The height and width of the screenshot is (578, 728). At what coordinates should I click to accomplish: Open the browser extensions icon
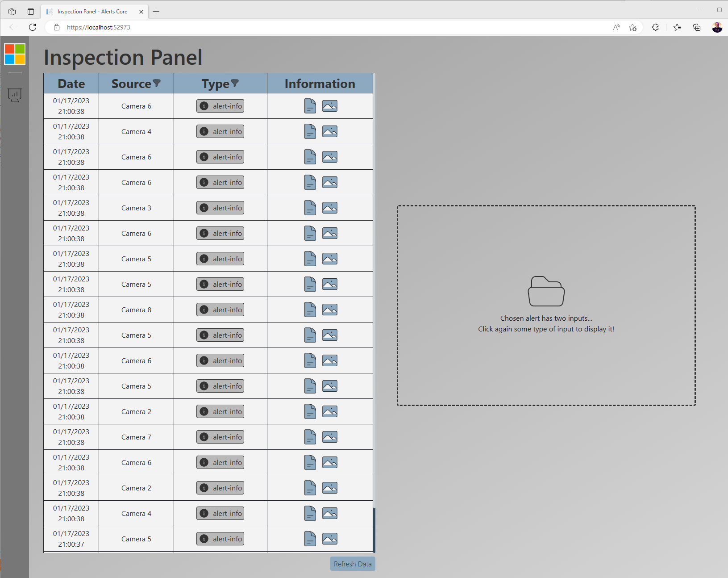[x=655, y=27]
